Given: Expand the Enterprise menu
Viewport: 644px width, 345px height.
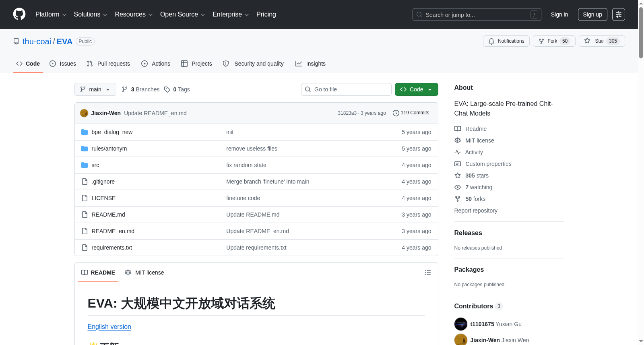Looking at the screenshot, I should point(231,14).
